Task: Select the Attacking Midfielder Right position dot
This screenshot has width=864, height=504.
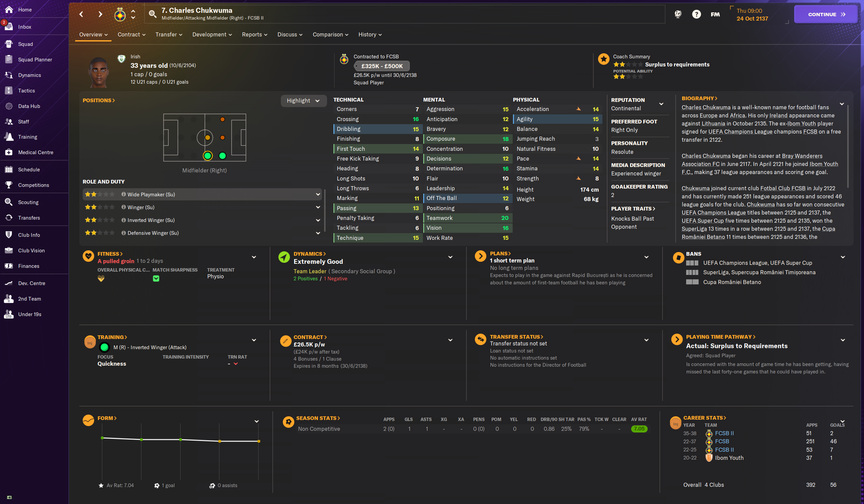Action: coord(222,156)
